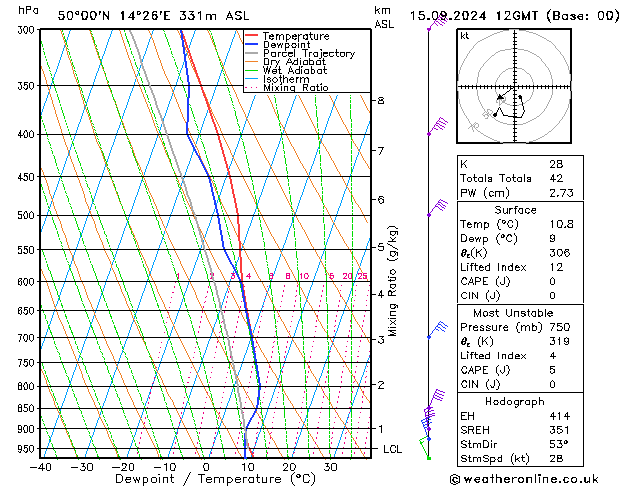Screen dimensions: 629x486
Task: Click the -20 temperature axis tick label
Action: click(x=123, y=467)
